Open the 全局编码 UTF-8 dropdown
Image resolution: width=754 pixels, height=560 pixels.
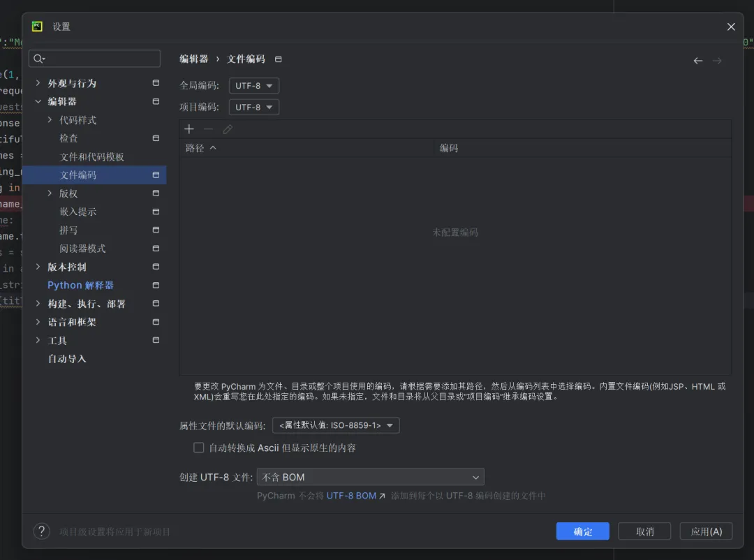click(254, 86)
